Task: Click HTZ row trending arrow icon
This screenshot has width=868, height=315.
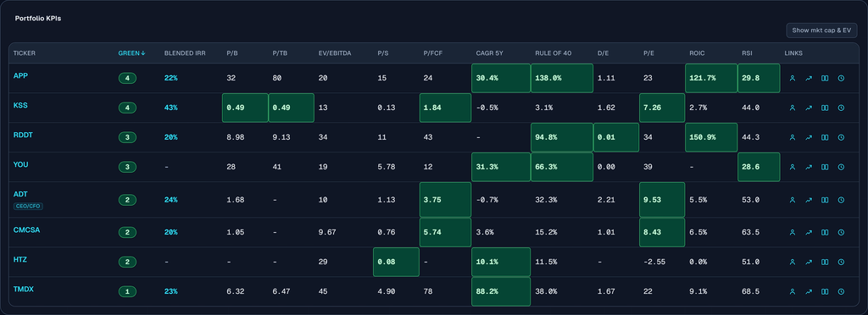Action: coord(808,262)
